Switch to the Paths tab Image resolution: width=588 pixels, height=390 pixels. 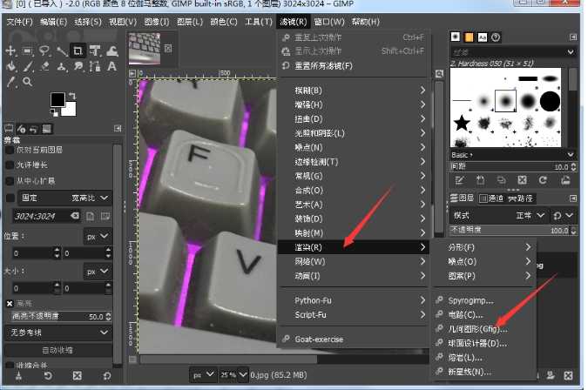click(x=521, y=198)
